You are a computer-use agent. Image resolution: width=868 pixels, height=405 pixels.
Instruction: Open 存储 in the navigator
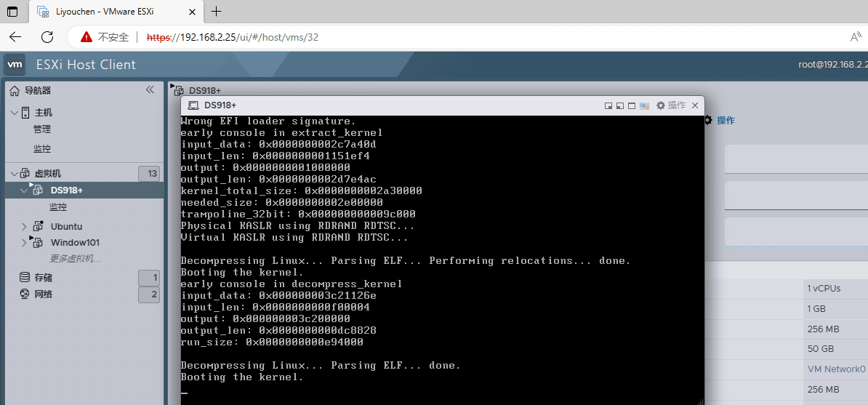43,277
